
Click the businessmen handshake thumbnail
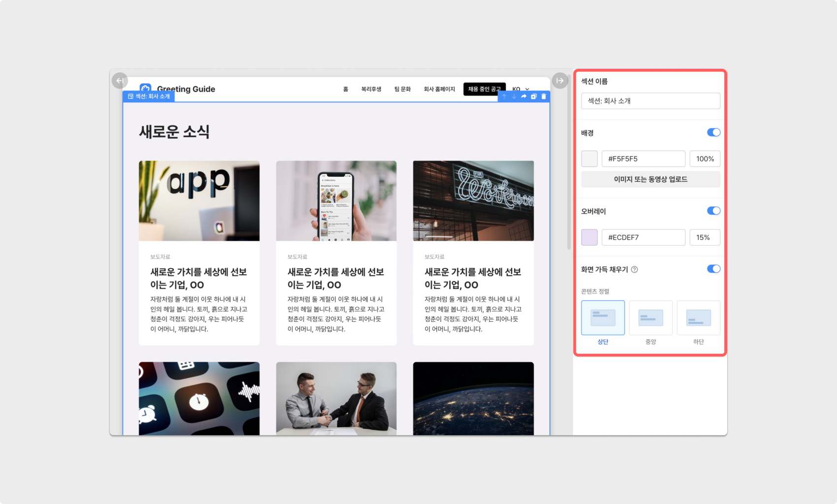point(336,399)
